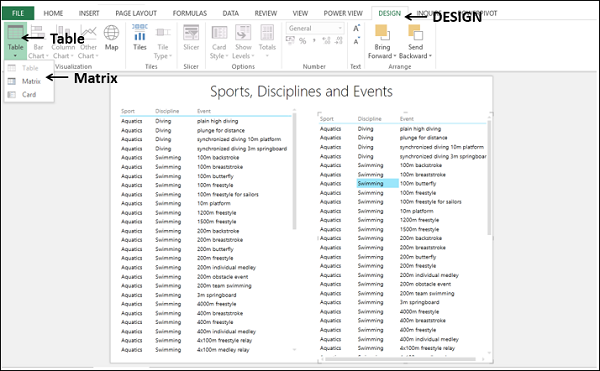Viewport: 600px width, 371px height.
Task: Open the General number format combo box
Action: [315, 28]
